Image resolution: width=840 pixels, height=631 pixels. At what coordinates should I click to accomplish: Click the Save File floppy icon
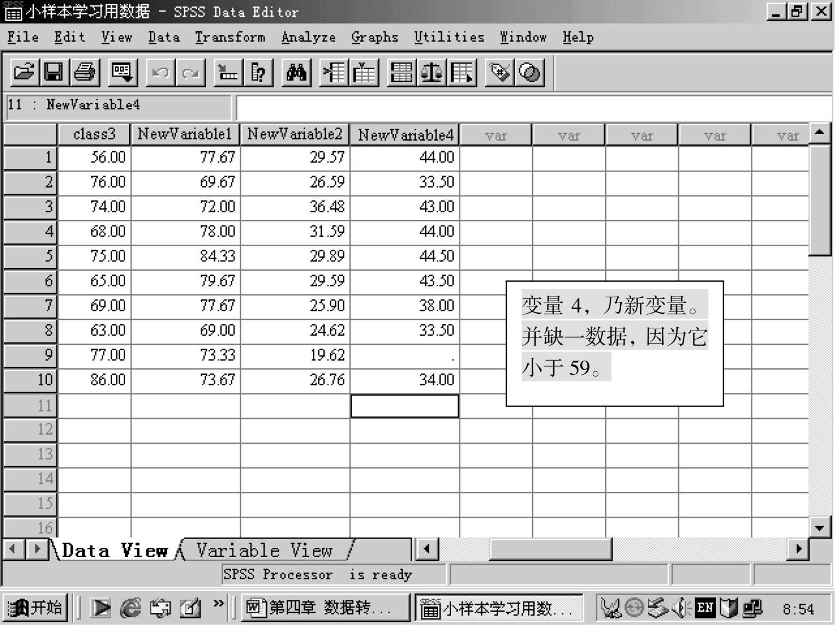pyautogui.click(x=54, y=72)
